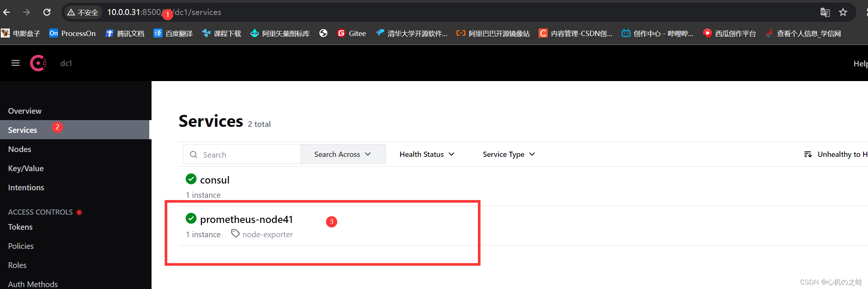
Task: Click prometheus-node41 green health check icon
Action: (x=191, y=218)
